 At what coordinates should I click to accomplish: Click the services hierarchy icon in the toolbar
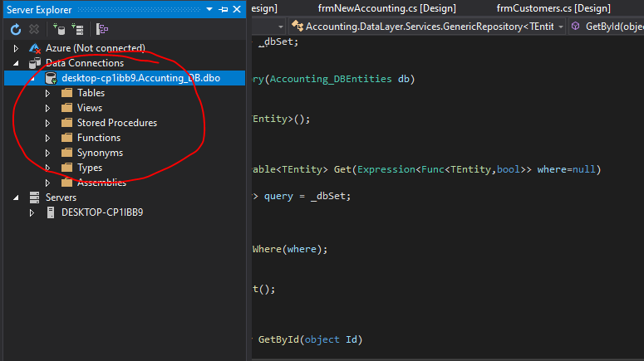click(102, 29)
